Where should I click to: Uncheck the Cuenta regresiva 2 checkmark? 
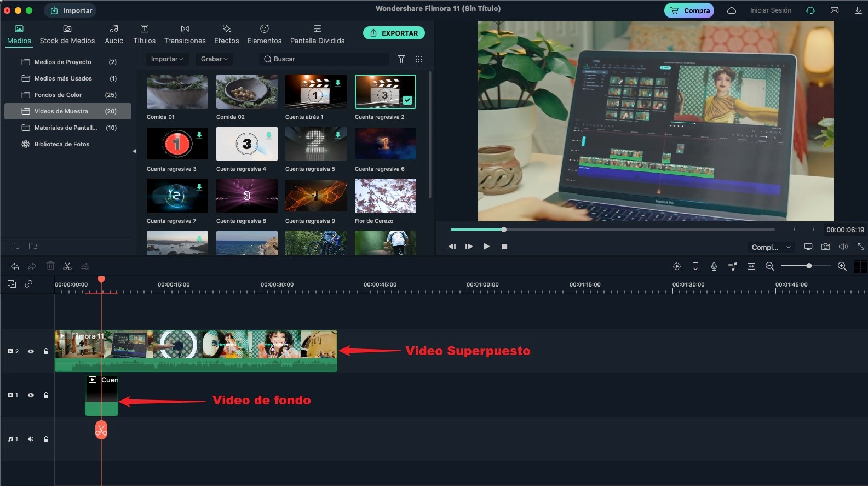tap(407, 100)
